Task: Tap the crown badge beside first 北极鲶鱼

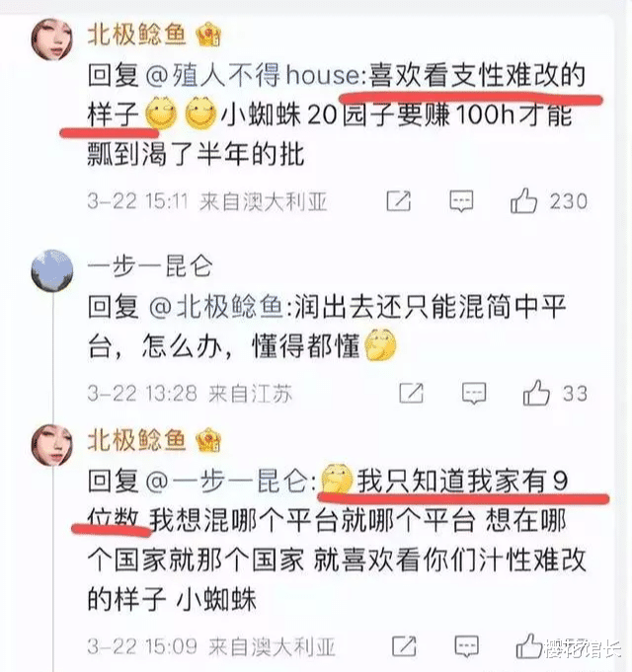Action: point(208,35)
